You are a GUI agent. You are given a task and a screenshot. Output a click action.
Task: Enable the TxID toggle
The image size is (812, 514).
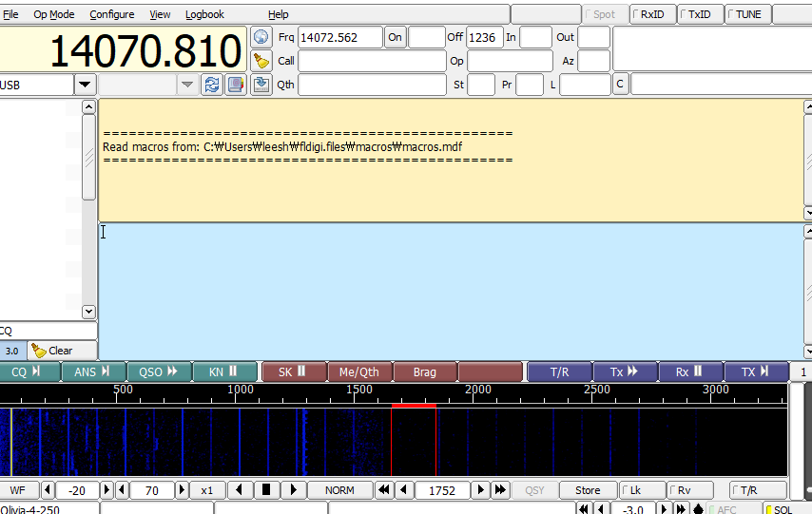(x=700, y=14)
